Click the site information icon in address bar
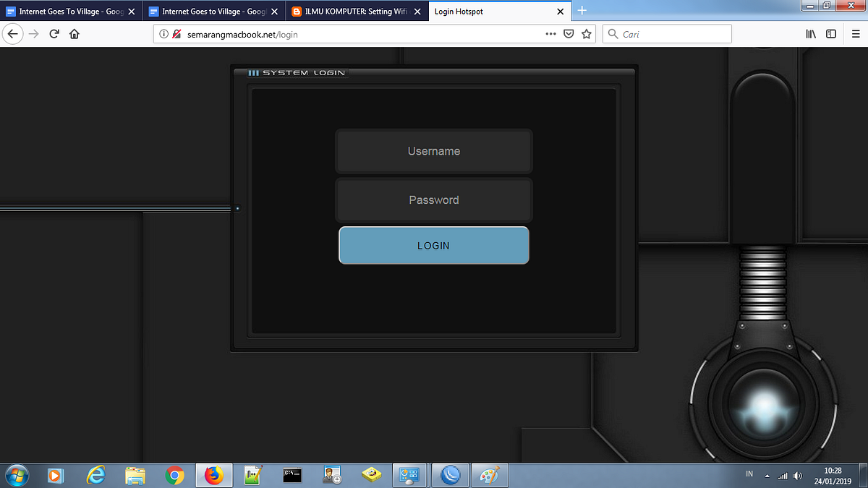The height and width of the screenshot is (488, 868). [165, 33]
